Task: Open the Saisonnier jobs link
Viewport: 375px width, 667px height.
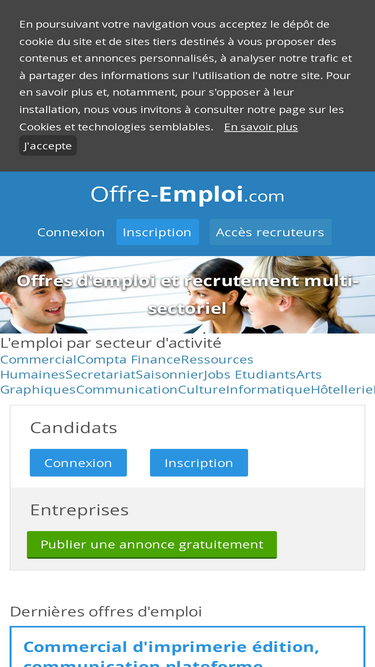Action: pyautogui.click(x=170, y=375)
